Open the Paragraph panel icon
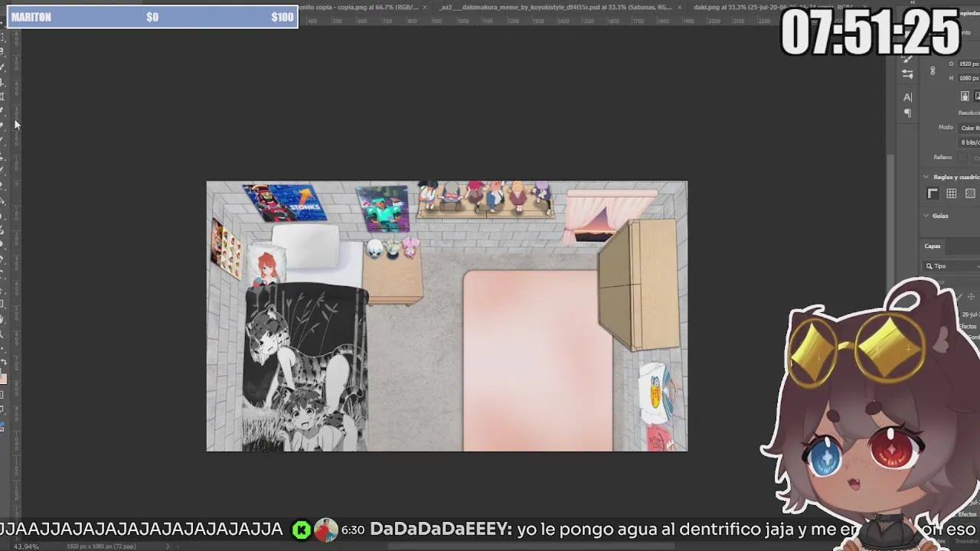Image resolution: width=980 pixels, height=551 pixels. [x=907, y=113]
